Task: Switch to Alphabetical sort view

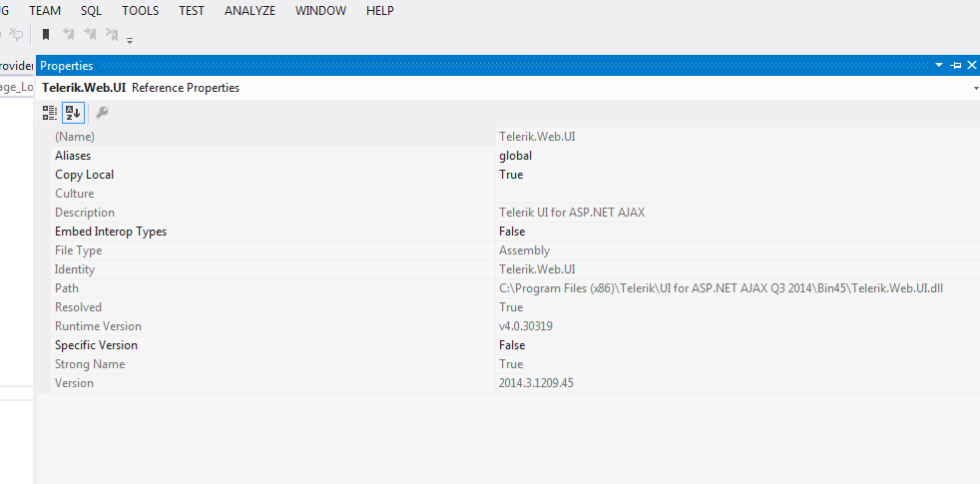Action: (x=72, y=113)
